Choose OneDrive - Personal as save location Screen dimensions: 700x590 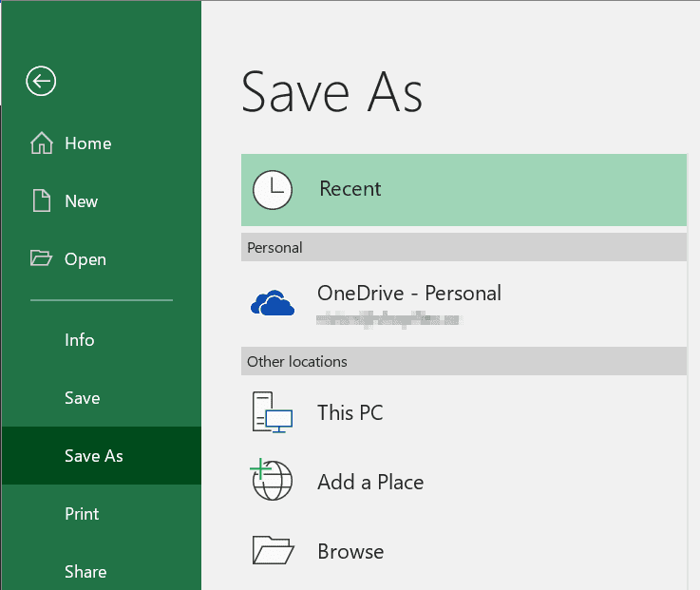pyautogui.click(x=408, y=294)
